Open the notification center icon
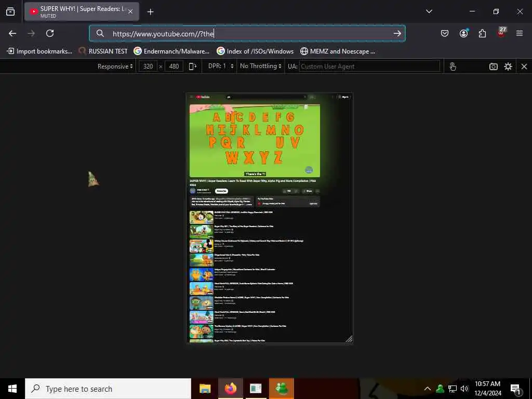This screenshot has width=532, height=399. [x=515, y=389]
